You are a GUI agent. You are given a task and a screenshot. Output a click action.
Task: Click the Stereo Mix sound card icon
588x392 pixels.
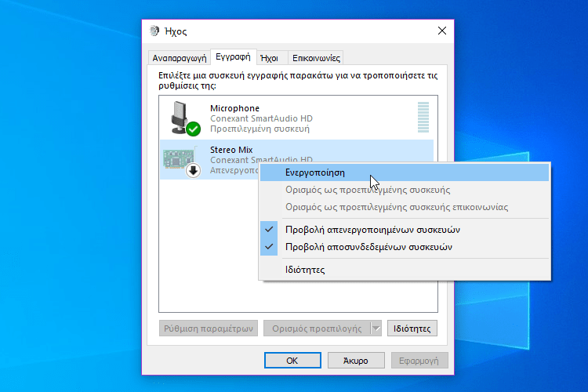[x=179, y=158]
